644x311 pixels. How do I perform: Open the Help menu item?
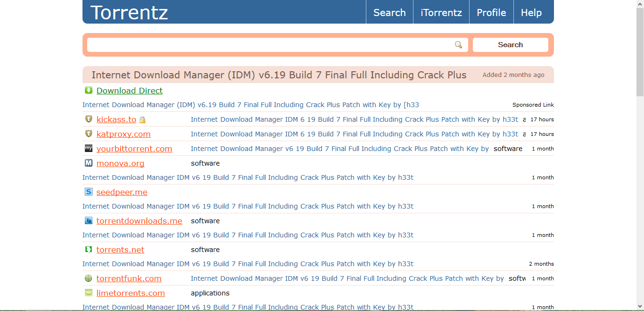(x=531, y=12)
